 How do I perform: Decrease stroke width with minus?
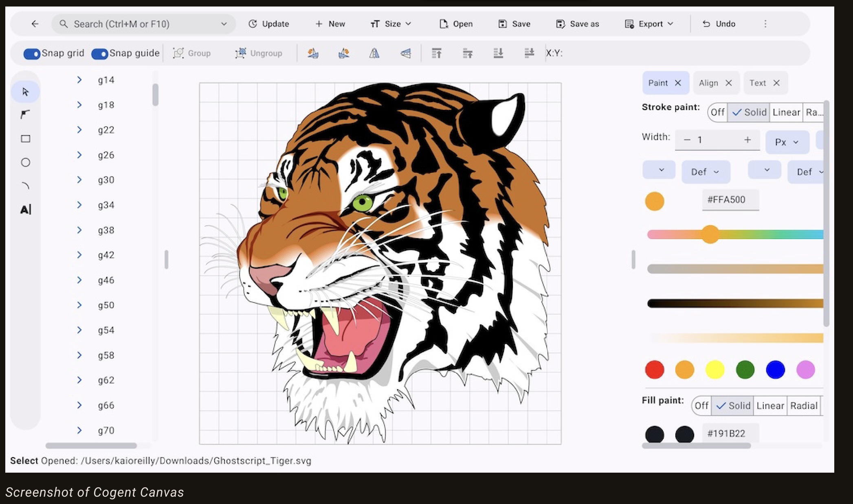tap(687, 140)
